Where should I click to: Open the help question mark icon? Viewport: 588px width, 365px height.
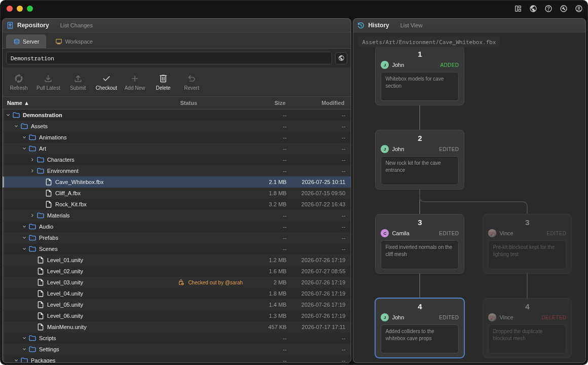pos(548,9)
